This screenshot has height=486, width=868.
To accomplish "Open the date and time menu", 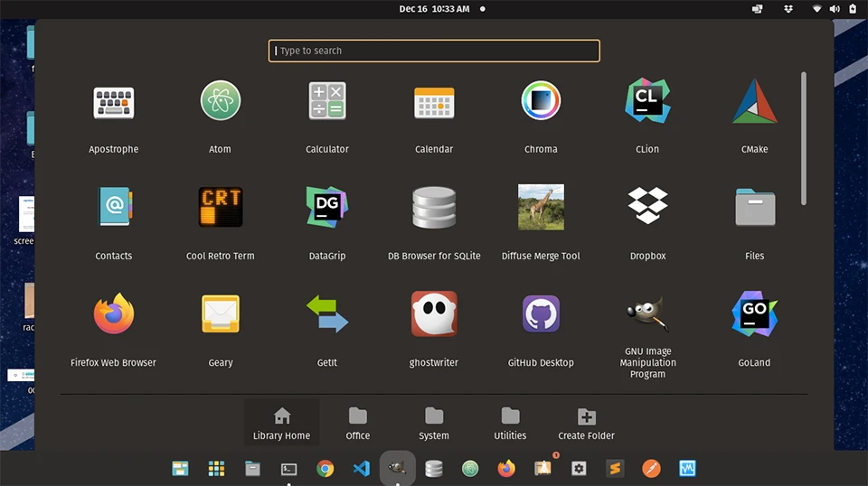I will [435, 9].
